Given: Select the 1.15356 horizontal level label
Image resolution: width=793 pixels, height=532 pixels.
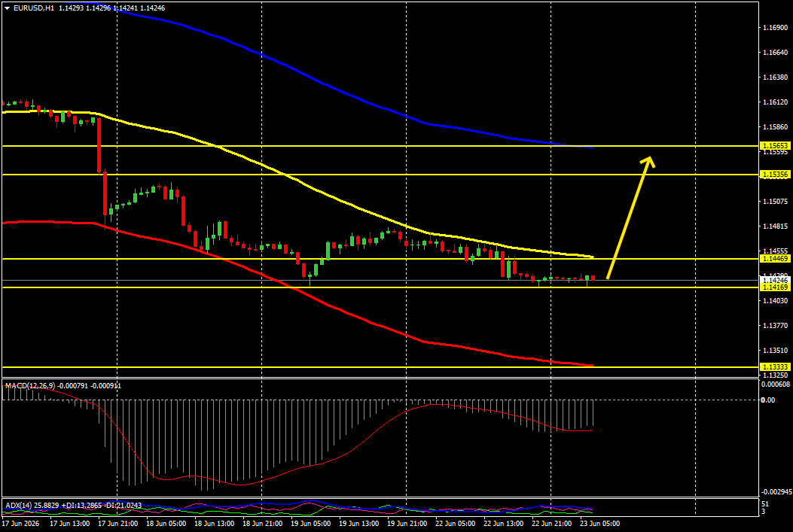Looking at the screenshot, I should point(776,175).
